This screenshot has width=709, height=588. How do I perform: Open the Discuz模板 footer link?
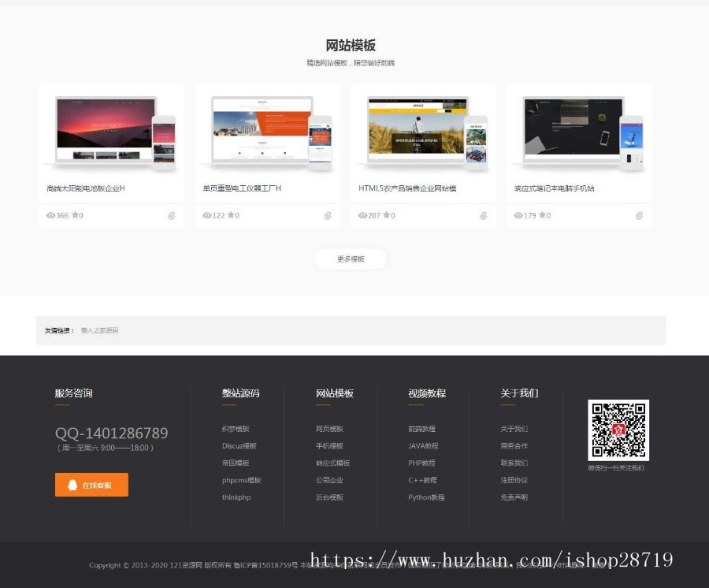click(239, 446)
